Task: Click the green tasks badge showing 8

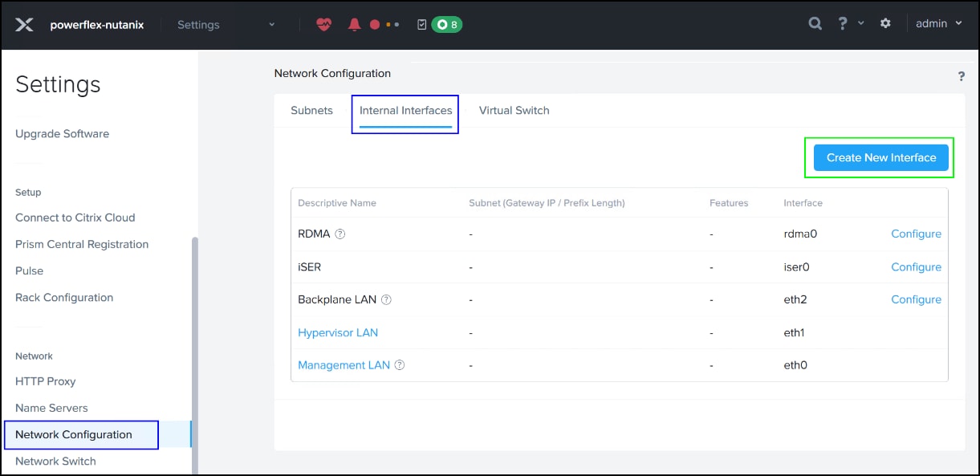Action: [x=447, y=24]
